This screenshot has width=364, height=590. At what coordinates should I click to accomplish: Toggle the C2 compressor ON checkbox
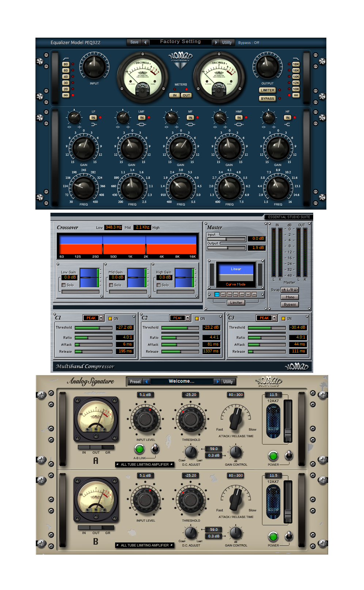pos(197,319)
